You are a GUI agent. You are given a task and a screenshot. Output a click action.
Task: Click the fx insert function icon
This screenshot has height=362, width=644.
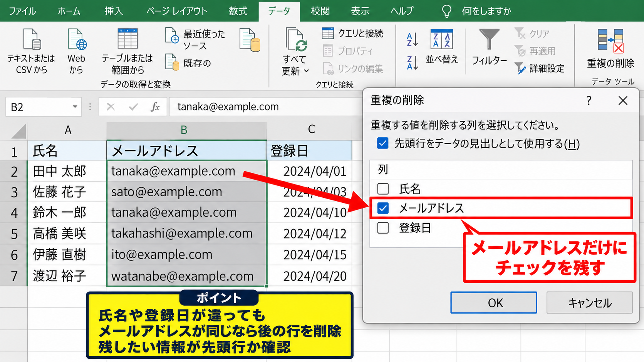155,107
